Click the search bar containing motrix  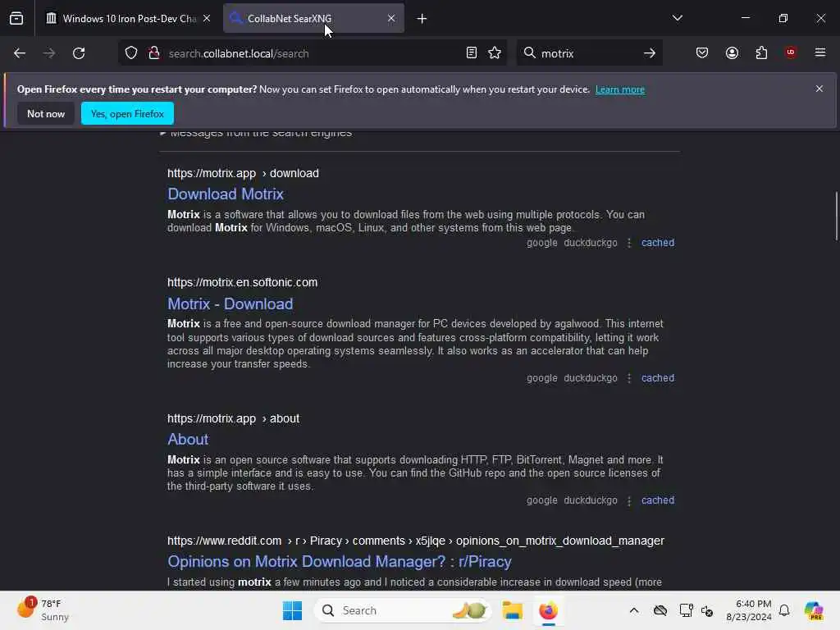click(x=589, y=53)
